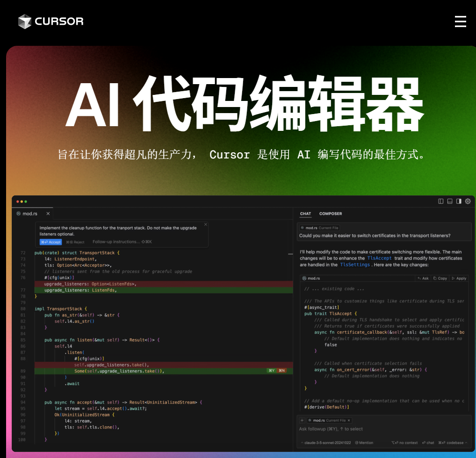Click the removed line 'upgrade_listeners: Option<ListenFds>,'

click(x=90, y=284)
